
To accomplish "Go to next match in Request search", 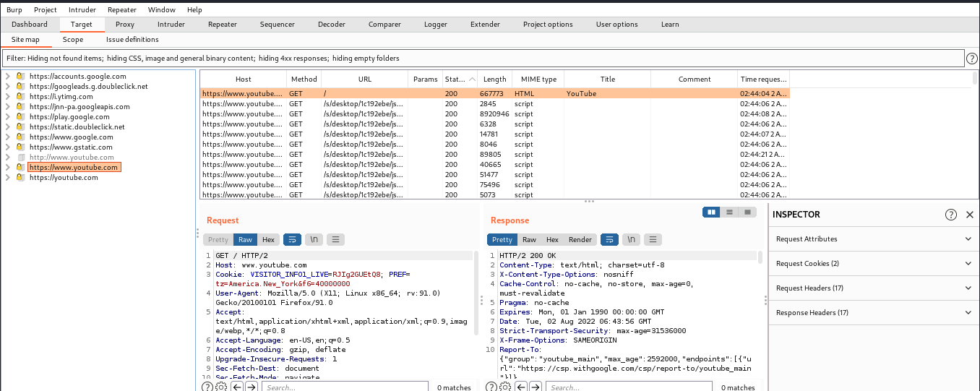I will tap(251, 387).
